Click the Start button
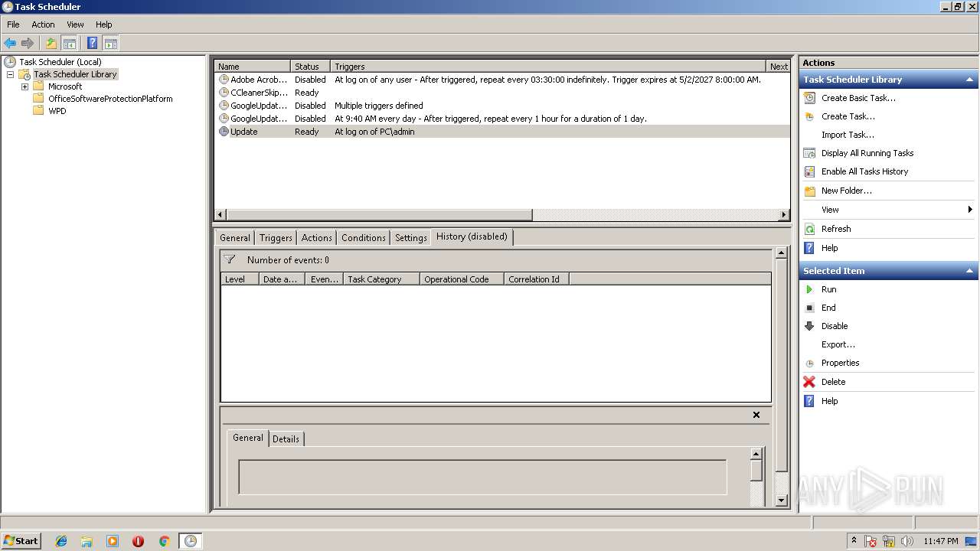Screen dimensions: 980x551 [x=21, y=540]
